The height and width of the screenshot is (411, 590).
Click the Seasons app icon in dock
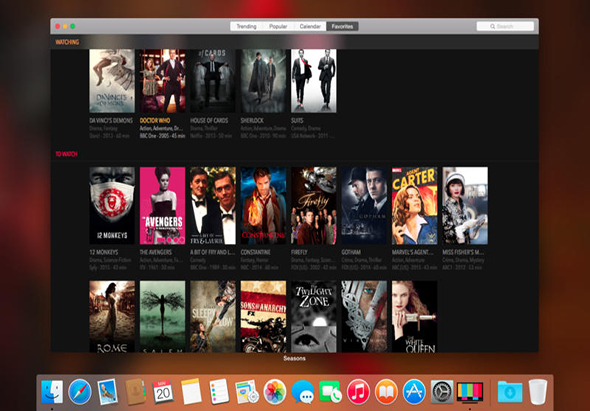point(470,392)
